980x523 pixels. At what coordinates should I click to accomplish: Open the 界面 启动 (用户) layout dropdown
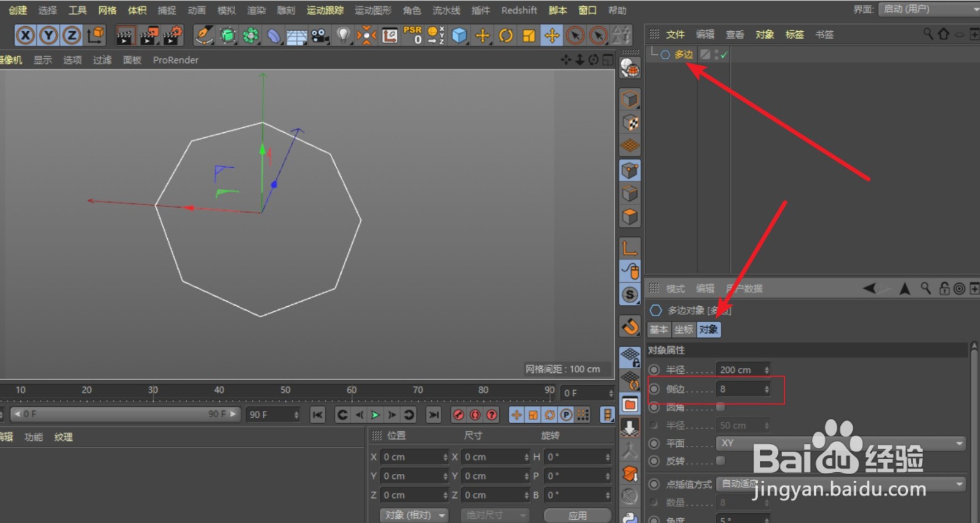click(x=930, y=9)
